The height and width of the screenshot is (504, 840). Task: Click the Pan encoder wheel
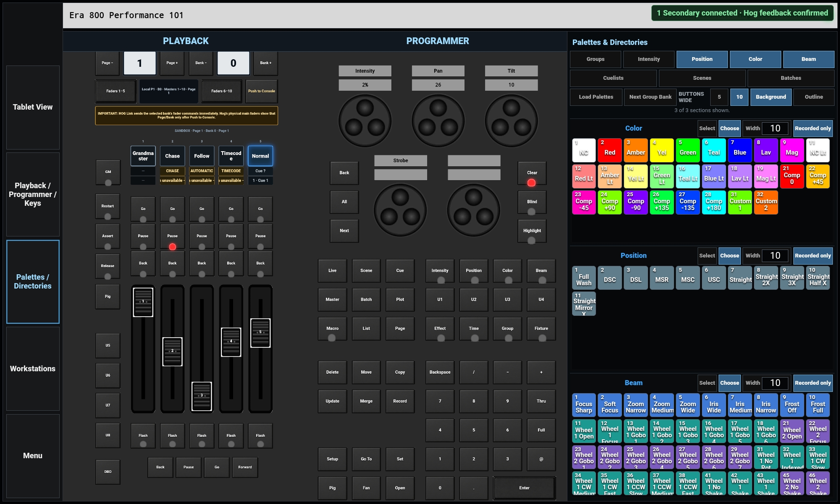tap(438, 121)
